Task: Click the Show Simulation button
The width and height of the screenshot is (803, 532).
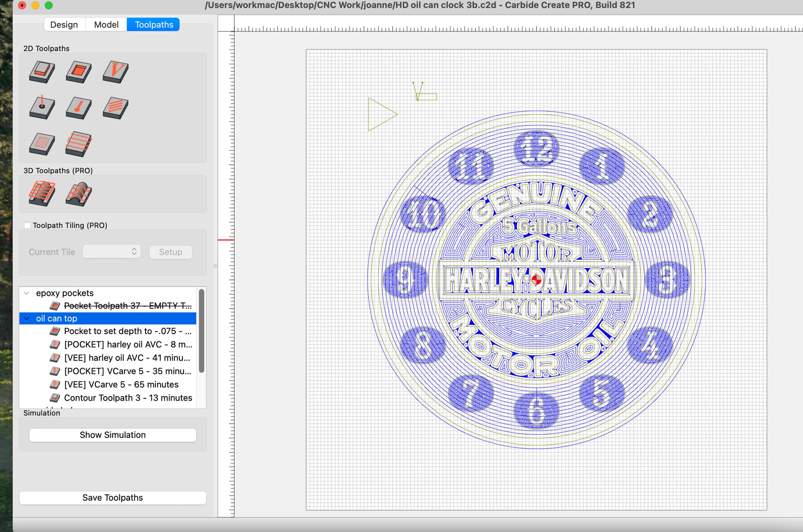Action: click(113, 435)
